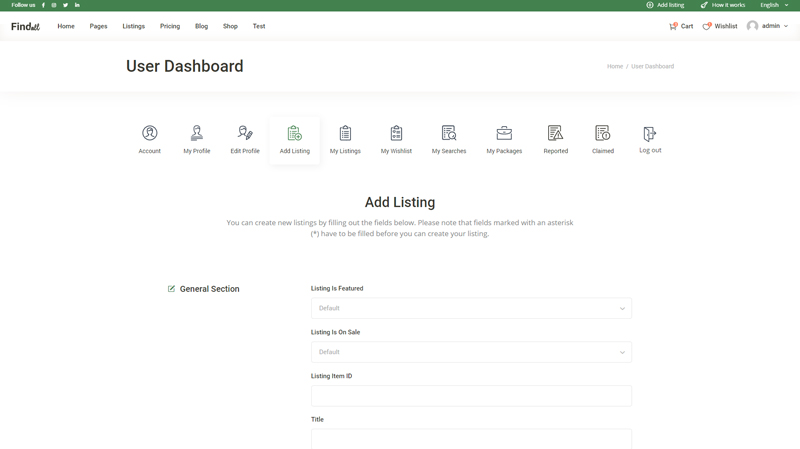
Task: Click the Log out icon
Action: tap(650, 134)
